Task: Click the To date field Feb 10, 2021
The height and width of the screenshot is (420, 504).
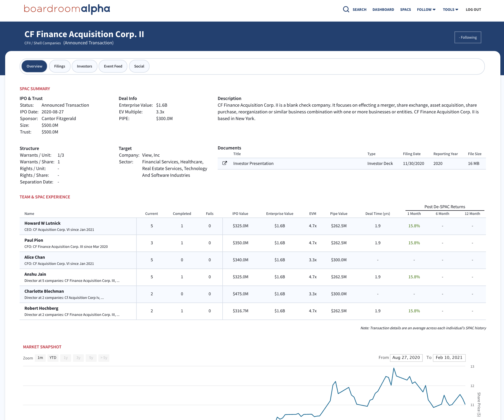Action: pos(449,358)
